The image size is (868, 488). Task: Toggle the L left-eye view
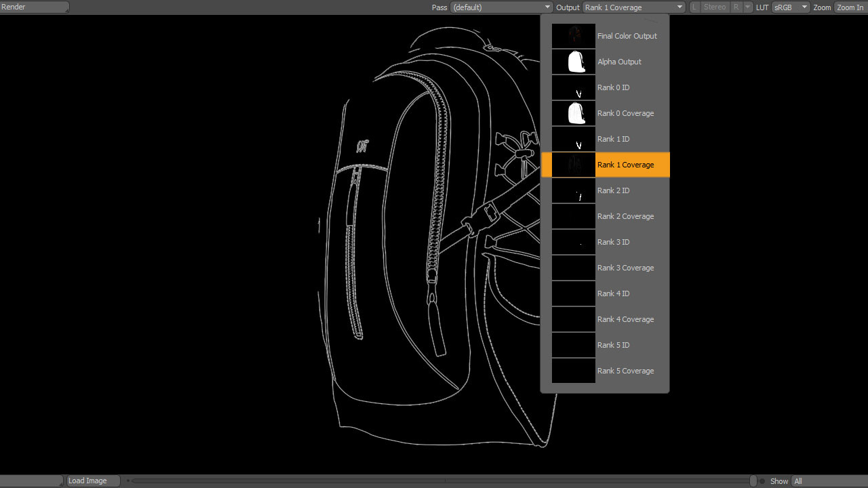click(x=694, y=7)
